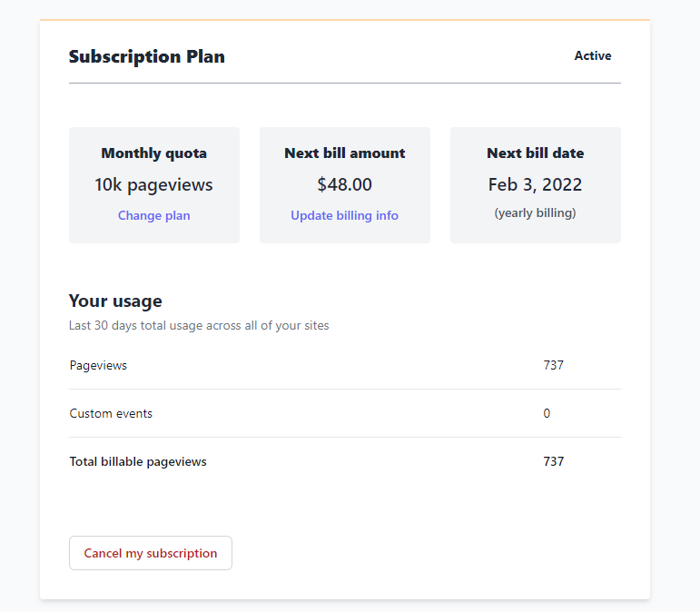The image size is (700, 612).
Task: Select the Next bill date title
Action: click(536, 153)
